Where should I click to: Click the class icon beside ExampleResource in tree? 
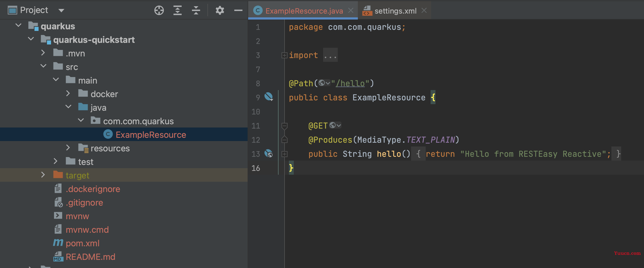(x=108, y=134)
